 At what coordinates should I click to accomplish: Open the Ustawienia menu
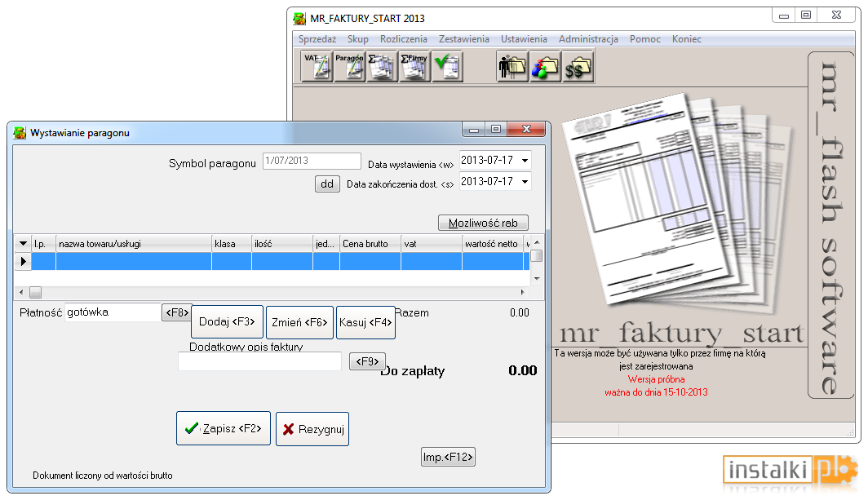(x=524, y=39)
